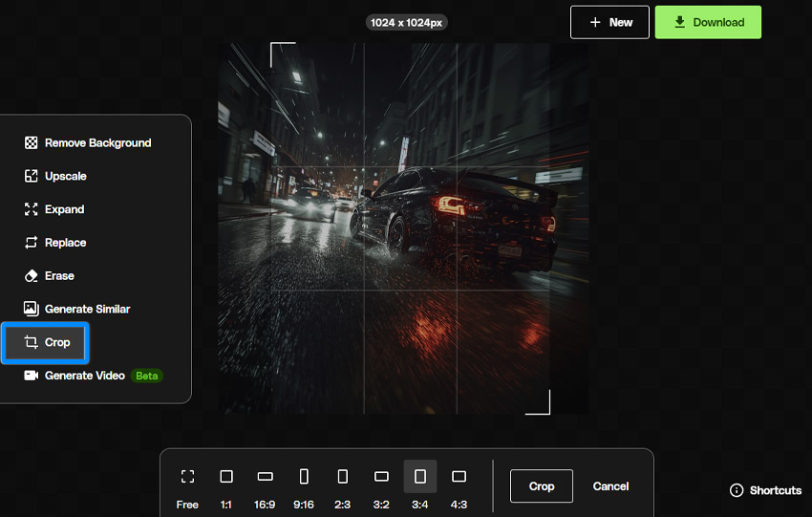
Task: Open the Expand tool
Action: tap(54, 209)
